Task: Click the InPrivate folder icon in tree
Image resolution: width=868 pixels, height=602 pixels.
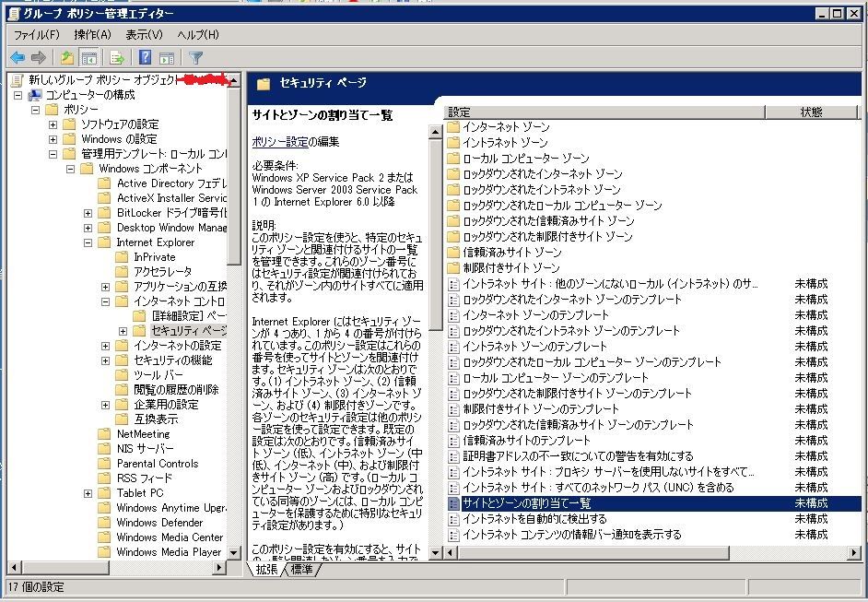Action: (x=122, y=257)
